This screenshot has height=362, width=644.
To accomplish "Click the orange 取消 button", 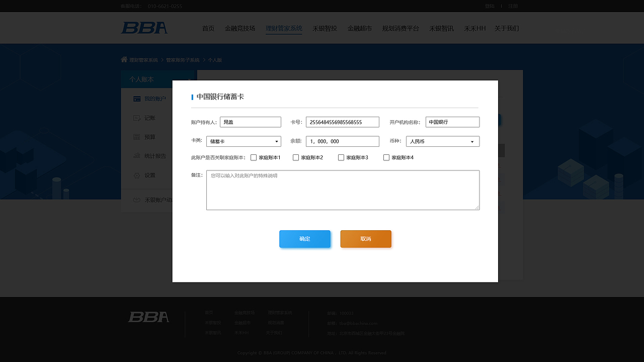I will tap(366, 239).
